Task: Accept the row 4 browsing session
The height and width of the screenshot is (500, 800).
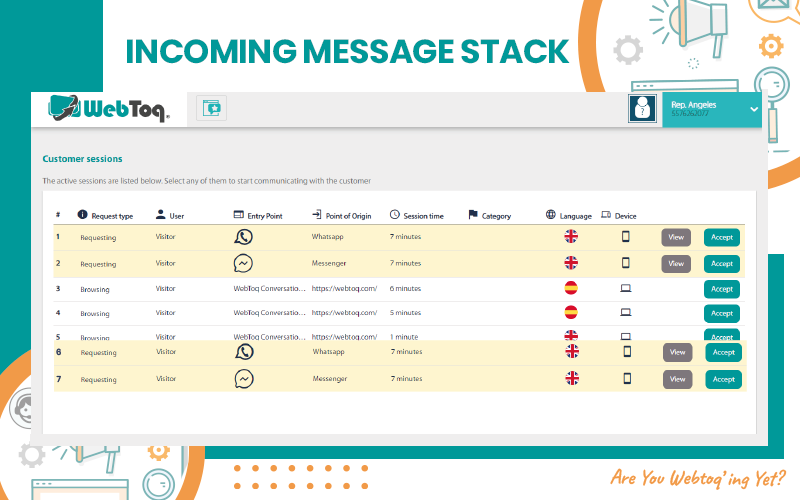Action: pyautogui.click(x=722, y=314)
